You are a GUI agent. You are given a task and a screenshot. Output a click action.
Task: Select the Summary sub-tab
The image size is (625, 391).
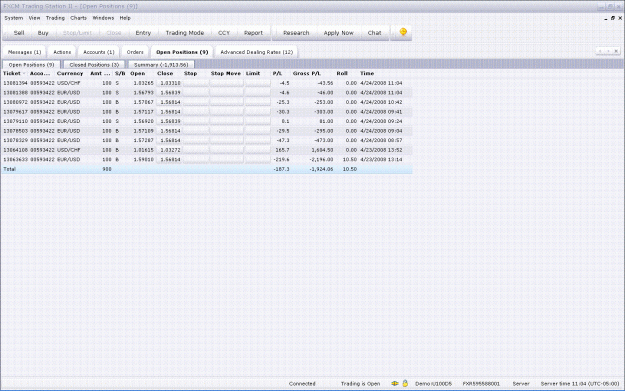161,65
